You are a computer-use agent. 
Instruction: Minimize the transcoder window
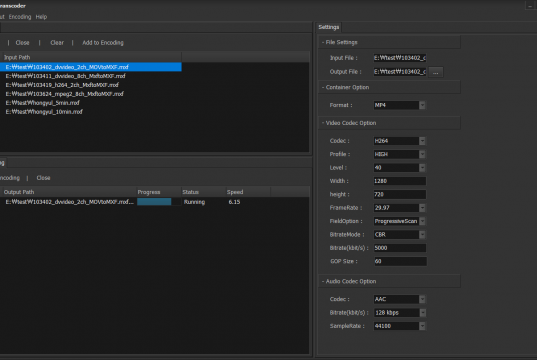coord(530,5)
